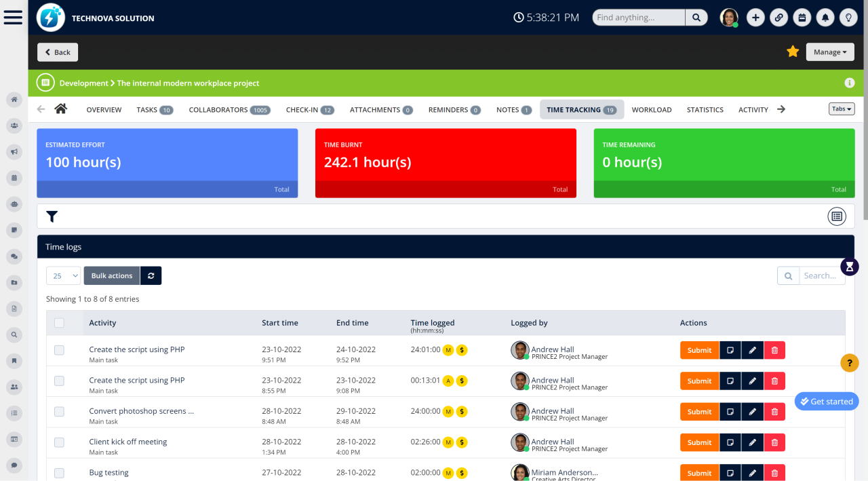The image size is (868, 481).
Task: Toggle the favorite star near the Manage button
Action: pos(793,51)
